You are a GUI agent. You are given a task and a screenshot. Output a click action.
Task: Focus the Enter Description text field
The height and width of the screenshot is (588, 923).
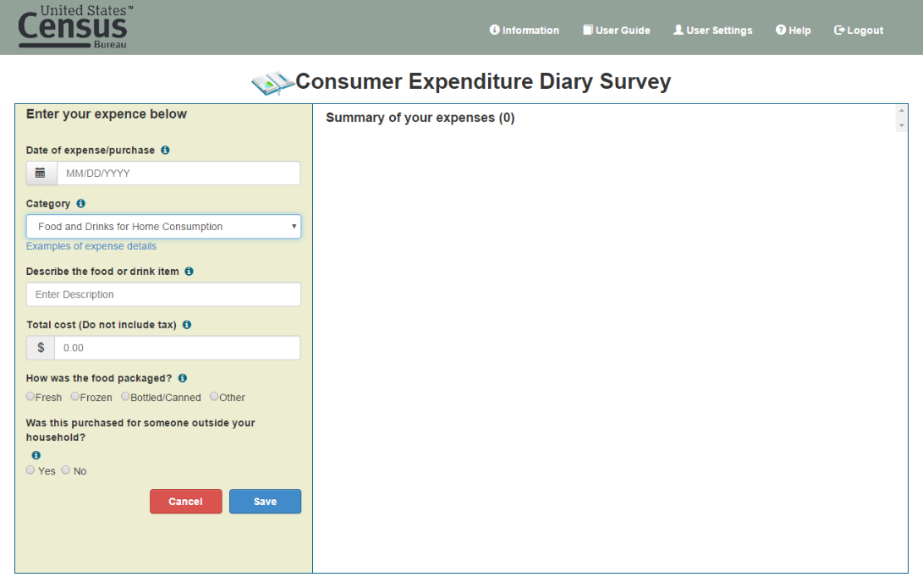(163, 294)
